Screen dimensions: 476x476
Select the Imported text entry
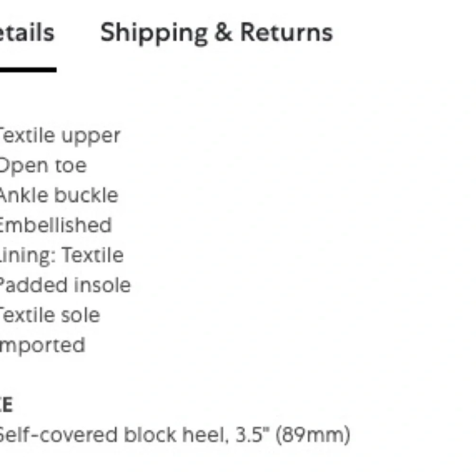click(42, 345)
